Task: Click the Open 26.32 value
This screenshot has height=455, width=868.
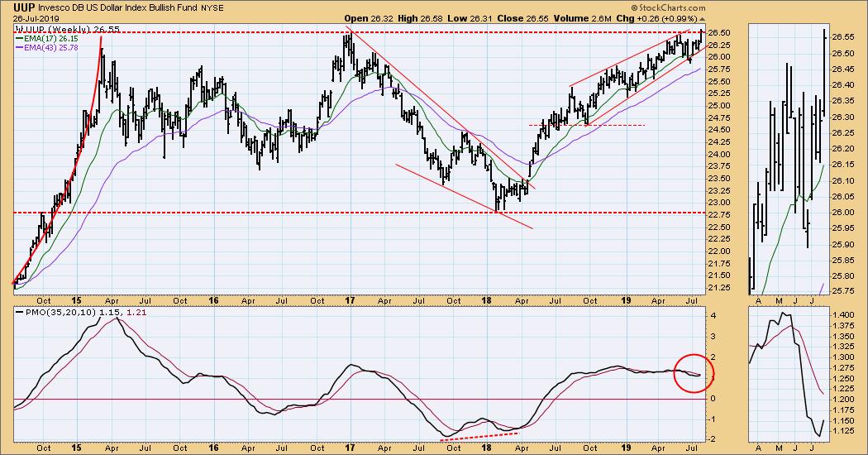Action: pyautogui.click(x=369, y=18)
